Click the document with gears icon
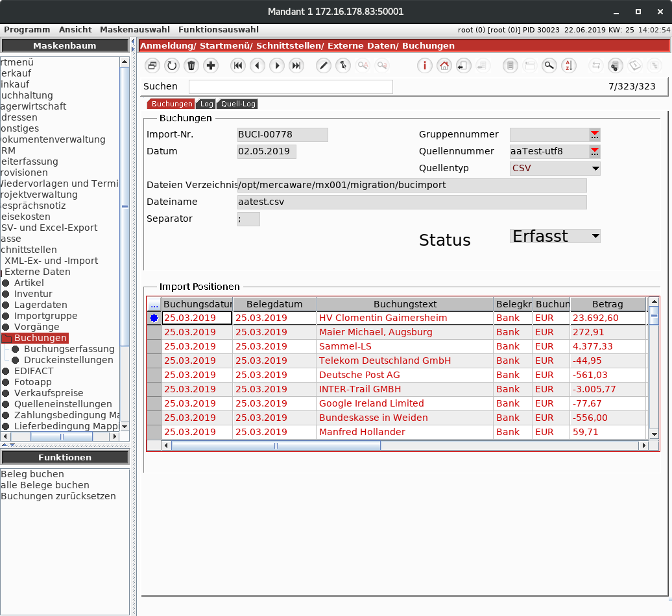Viewport: 672px width, 616px height. click(x=615, y=65)
